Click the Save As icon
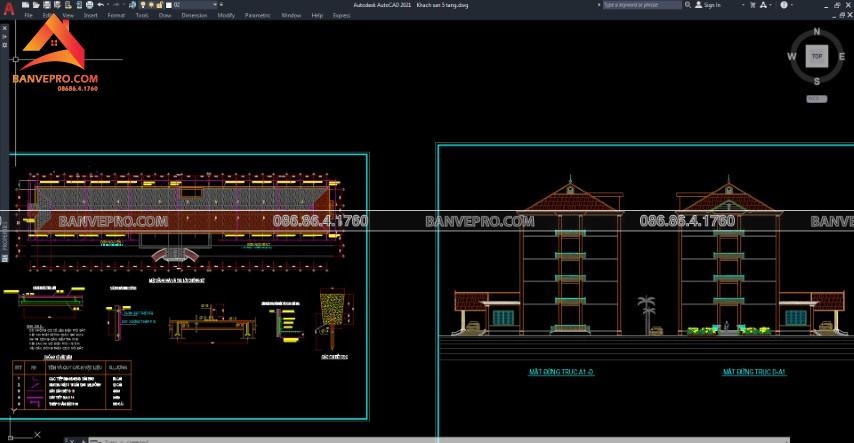 [x=57, y=5]
